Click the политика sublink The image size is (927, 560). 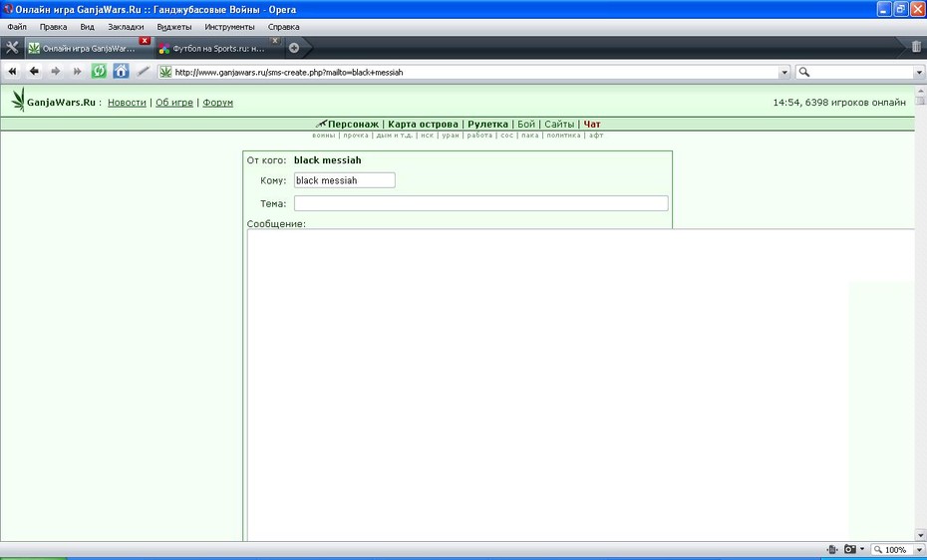[563, 136]
